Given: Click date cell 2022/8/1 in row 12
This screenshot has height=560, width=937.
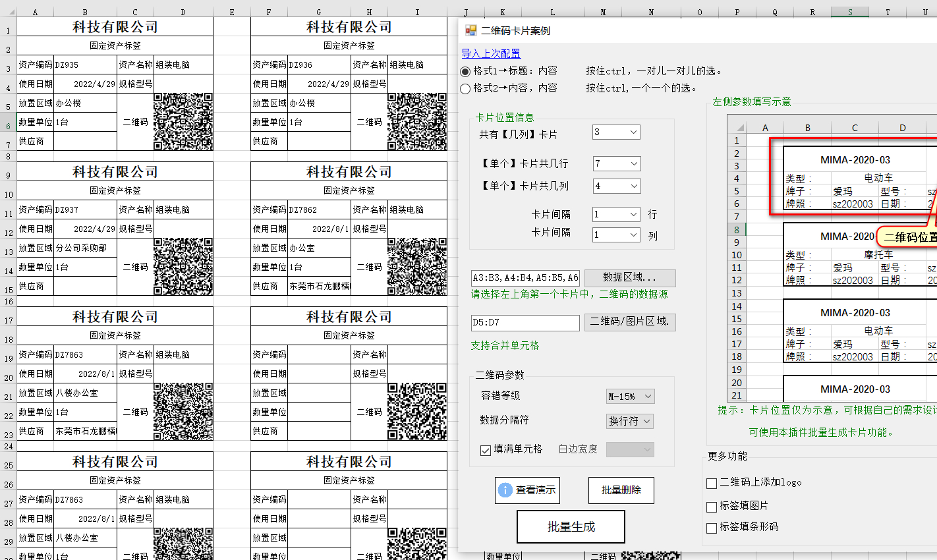Looking at the screenshot, I should (x=319, y=229).
